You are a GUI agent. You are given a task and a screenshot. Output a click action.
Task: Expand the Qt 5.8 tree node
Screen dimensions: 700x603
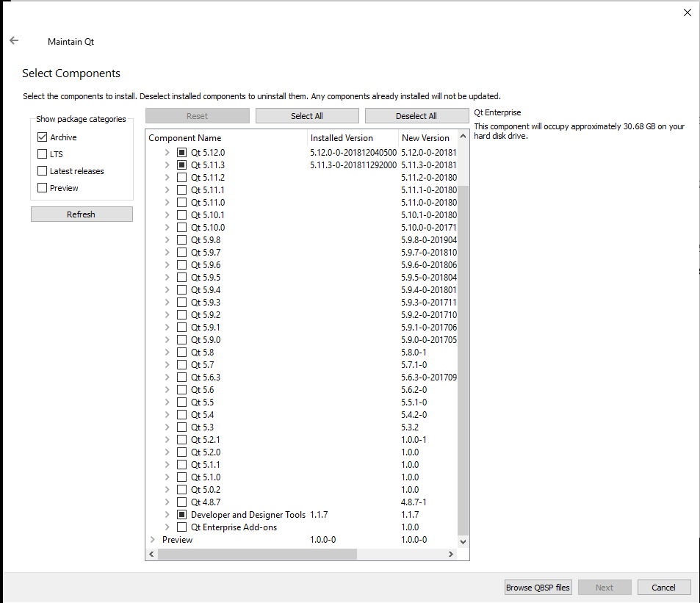167,353
